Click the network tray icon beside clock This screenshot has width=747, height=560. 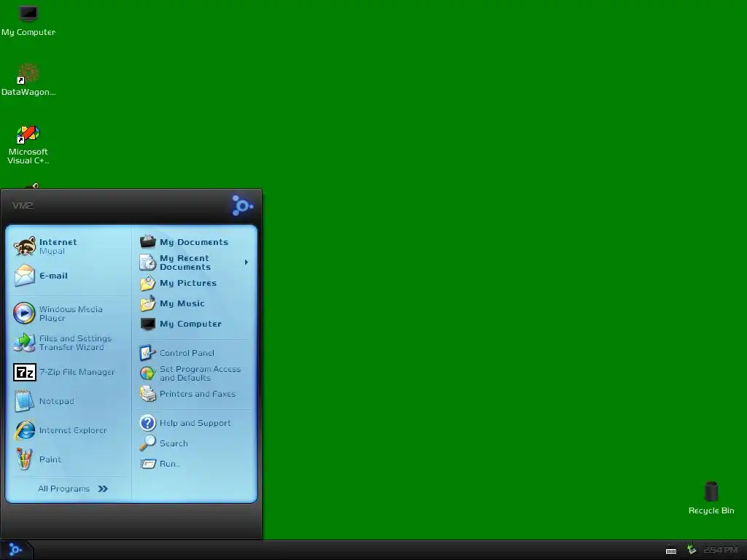(x=692, y=550)
